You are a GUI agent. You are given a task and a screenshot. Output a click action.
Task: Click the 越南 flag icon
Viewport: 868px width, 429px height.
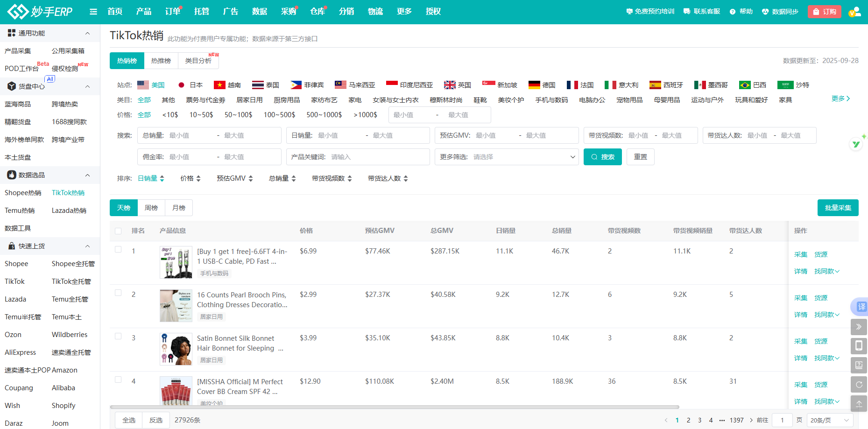pos(219,85)
